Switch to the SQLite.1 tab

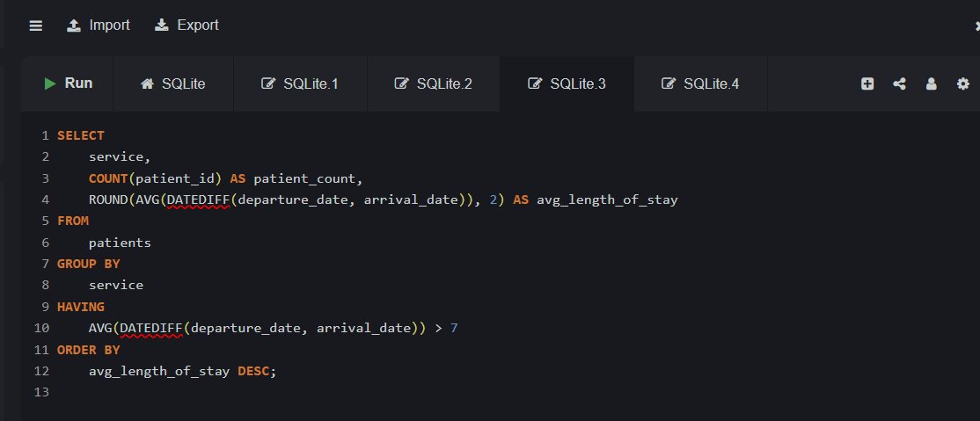pyautogui.click(x=300, y=83)
